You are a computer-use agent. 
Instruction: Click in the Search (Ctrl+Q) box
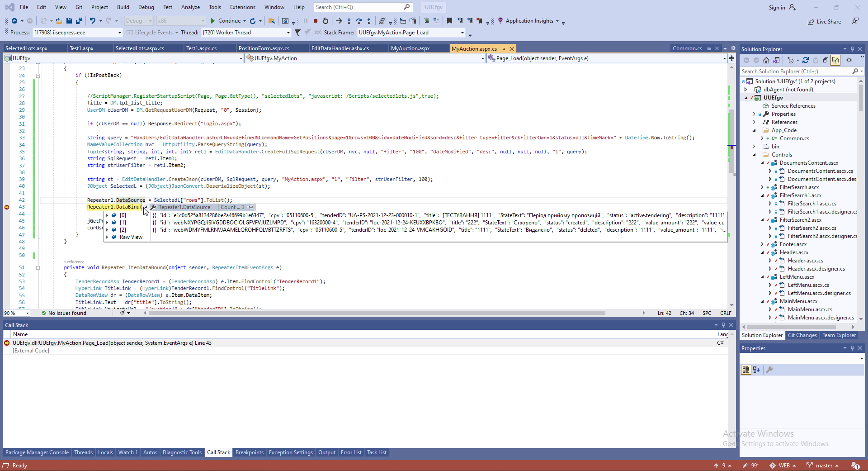coord(363,7)
